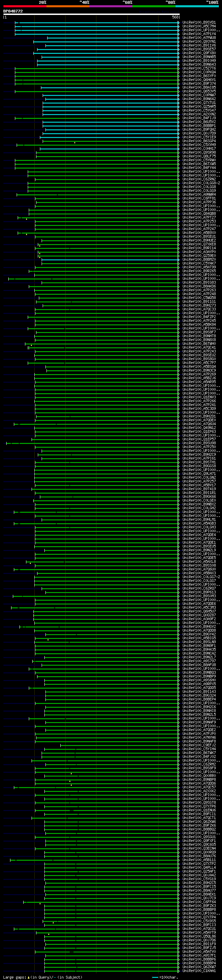Open hit UniRef100_A5C7M4
The width and height of the screenshot is (222, 980).
[x=199, y=26]
